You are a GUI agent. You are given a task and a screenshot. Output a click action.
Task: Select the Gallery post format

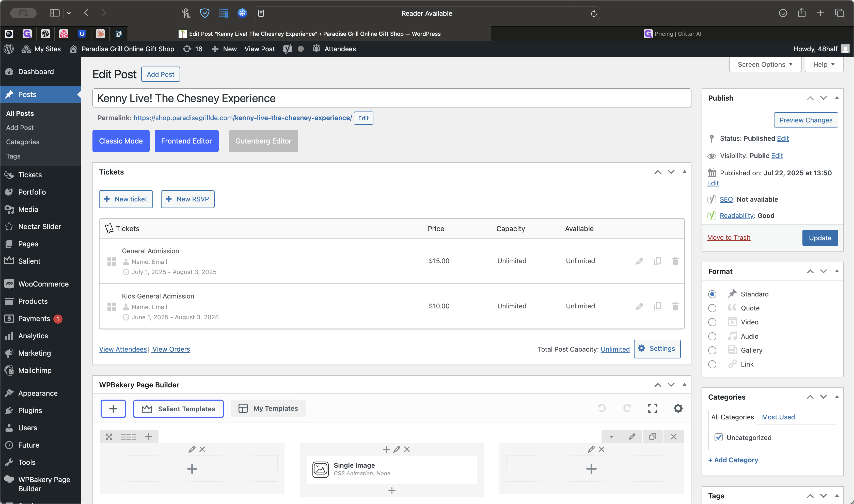click(712, 350)
